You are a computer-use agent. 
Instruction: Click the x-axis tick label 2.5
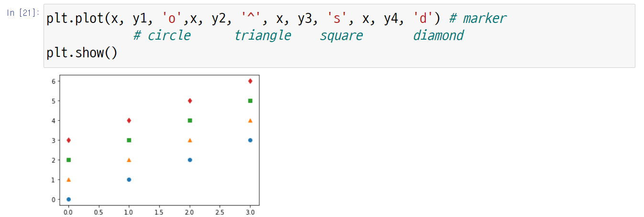pos(220,212)
